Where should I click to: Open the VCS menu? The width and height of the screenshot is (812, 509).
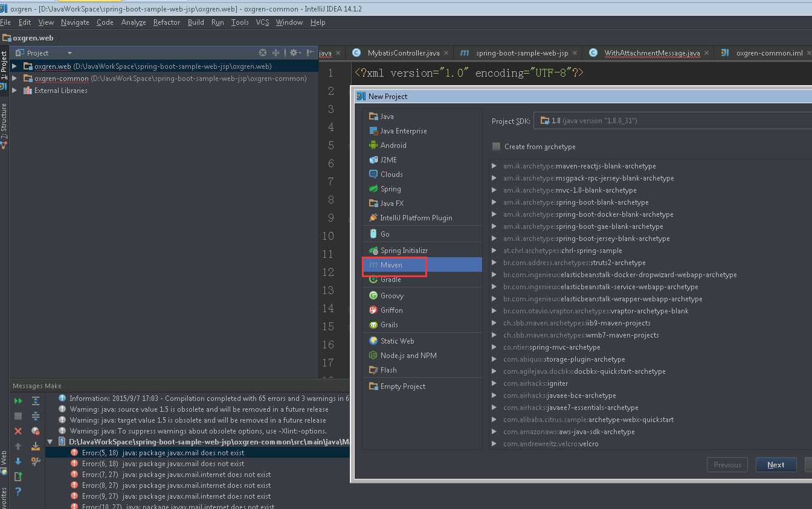(262, 22)
